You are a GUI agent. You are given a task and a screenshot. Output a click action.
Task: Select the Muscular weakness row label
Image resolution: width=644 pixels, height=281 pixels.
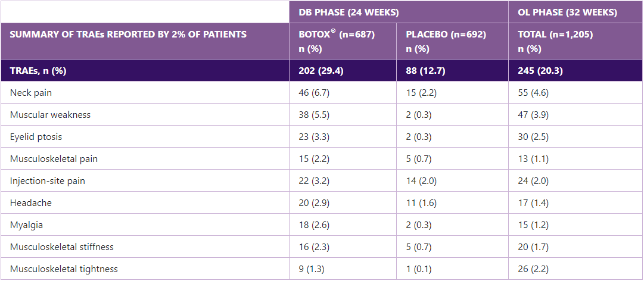(x=50, y=115)
